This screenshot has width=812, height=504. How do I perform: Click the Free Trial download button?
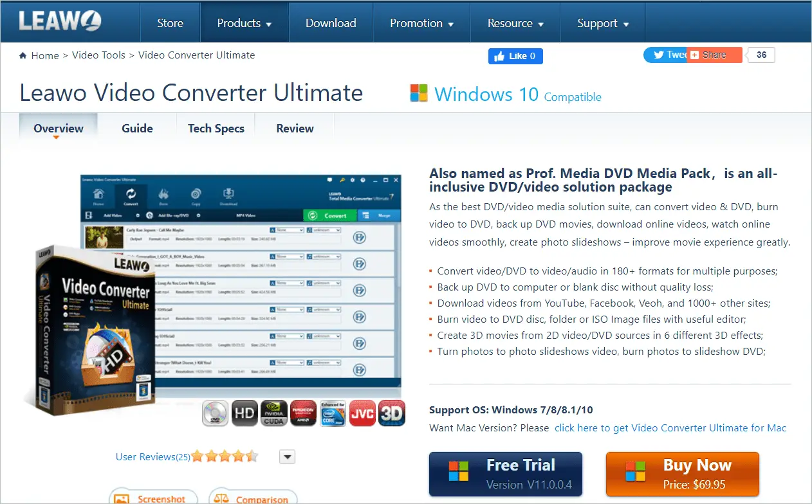pos(506,474)
